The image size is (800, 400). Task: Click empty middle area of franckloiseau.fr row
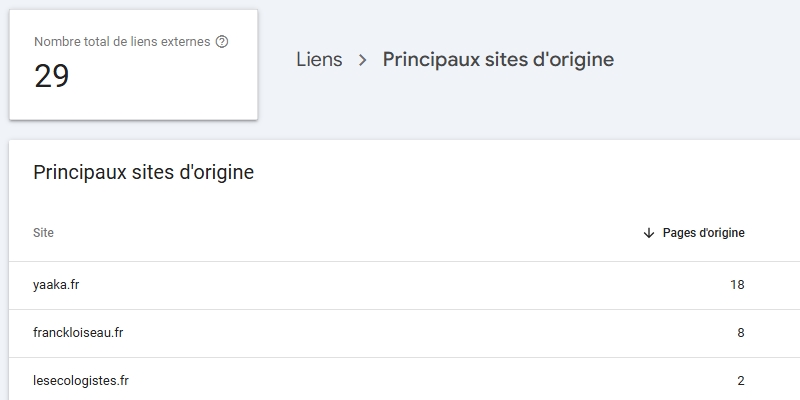(400, 333)
